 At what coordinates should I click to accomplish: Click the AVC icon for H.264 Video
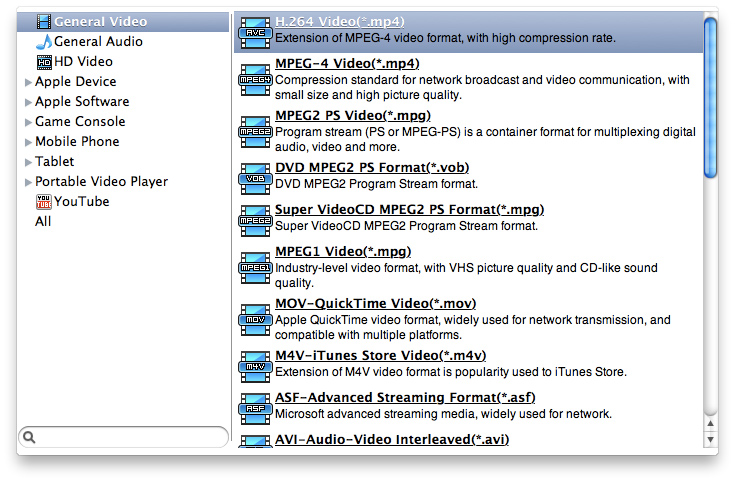[x=255, y=31]
